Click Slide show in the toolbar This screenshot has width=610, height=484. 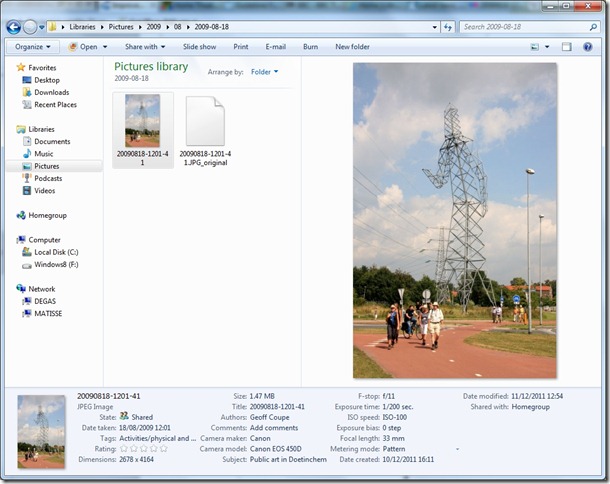tap(199, 46)
